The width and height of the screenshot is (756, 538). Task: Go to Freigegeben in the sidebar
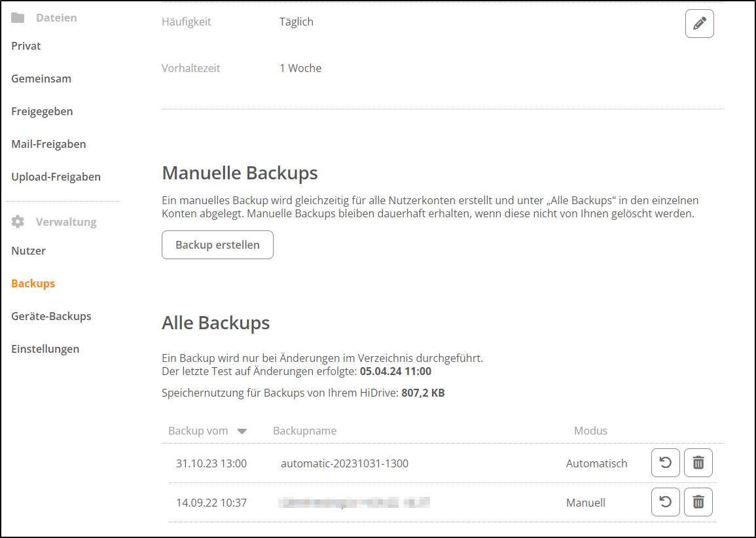[x=42, y=111]
